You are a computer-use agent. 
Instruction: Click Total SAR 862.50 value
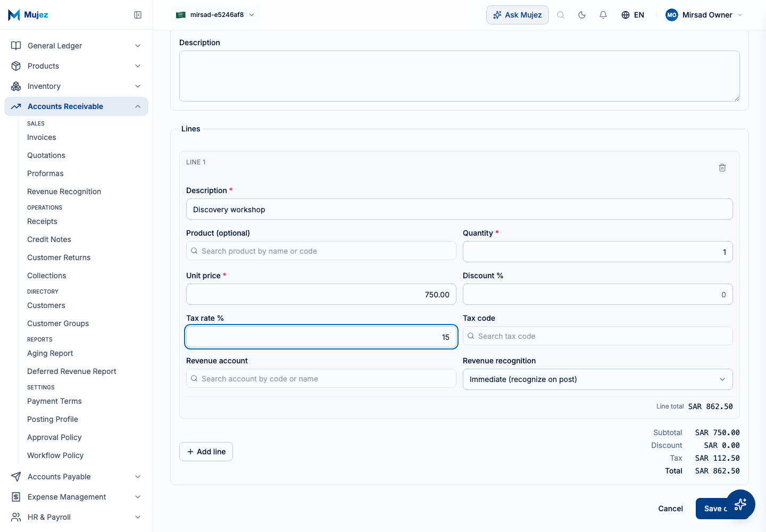(x=717, y=471)
